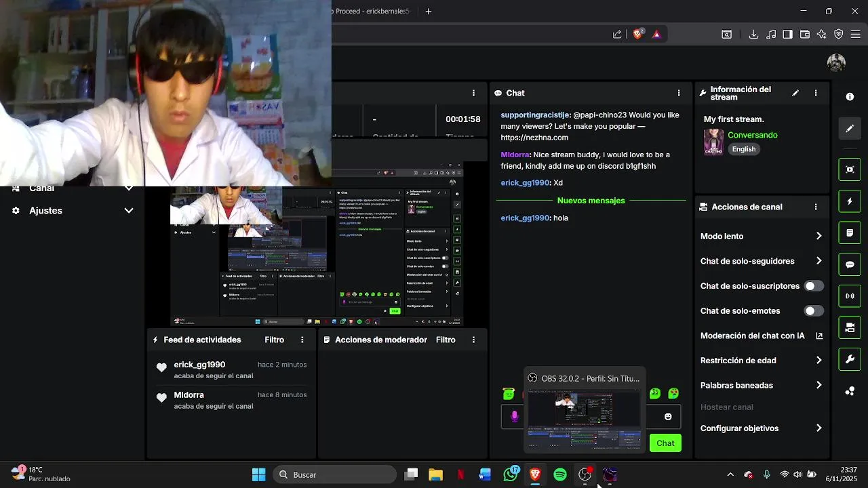The width and height of the screenshot is (868, 488).
Task: Click the pencil edit icon in right sidebar
Action: (850, 128)
